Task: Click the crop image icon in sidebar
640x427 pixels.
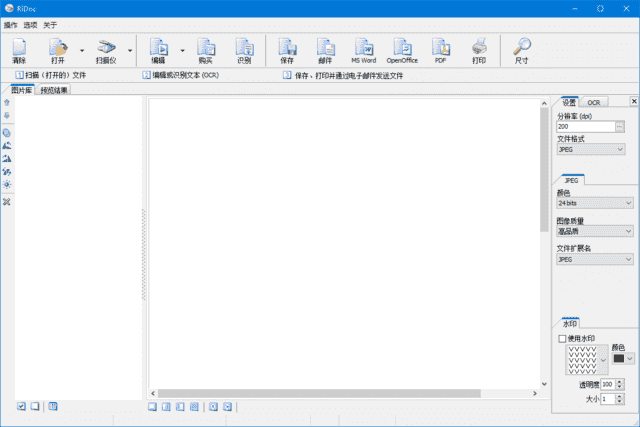Action: click(x=7, y=133)
